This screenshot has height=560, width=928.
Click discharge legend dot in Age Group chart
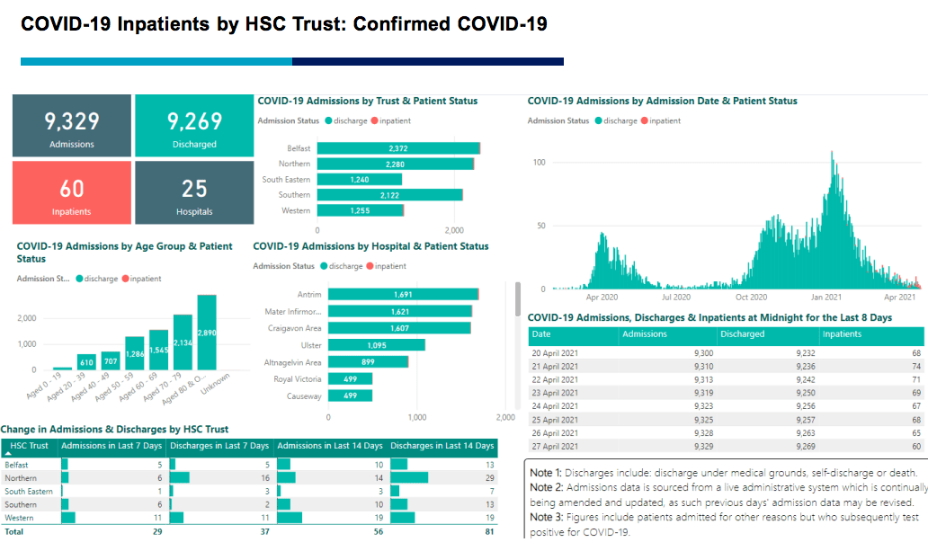(79, 279)
